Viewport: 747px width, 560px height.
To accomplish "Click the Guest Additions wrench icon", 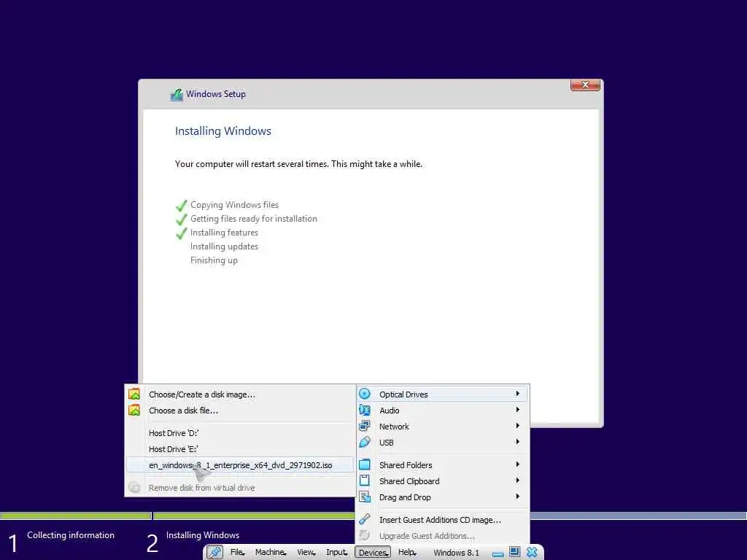I will click(365, 519).
